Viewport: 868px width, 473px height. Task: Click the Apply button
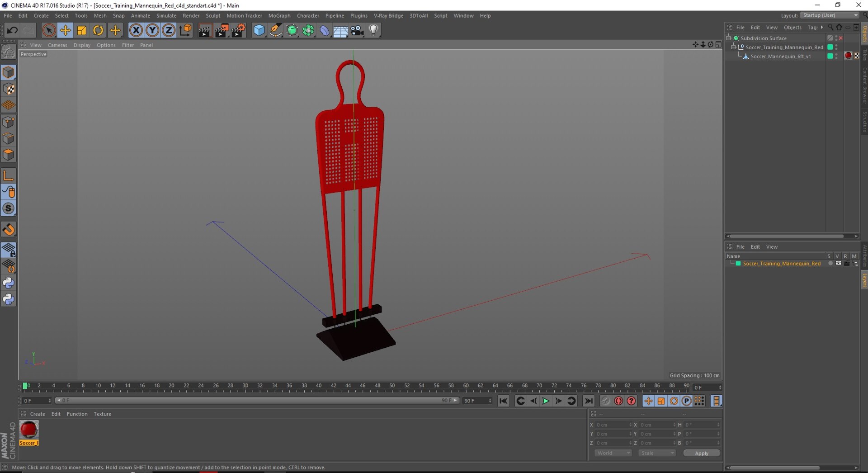pos(701,453)
